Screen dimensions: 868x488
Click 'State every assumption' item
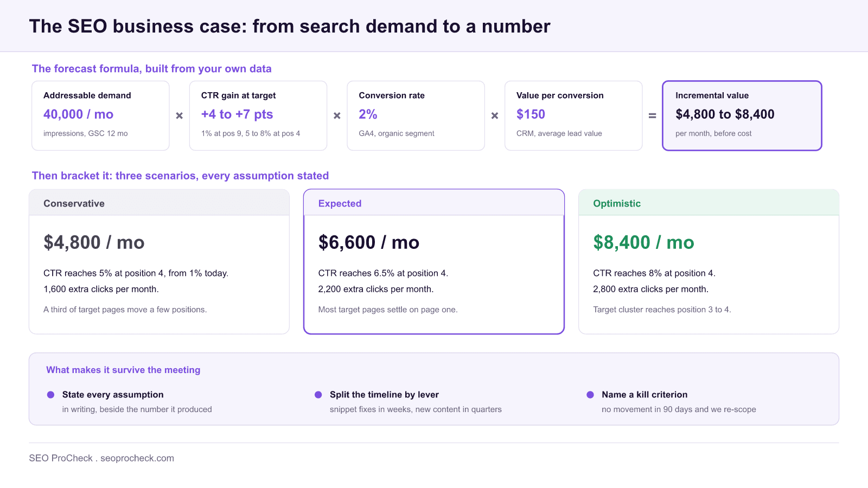[x=113, y=395]
